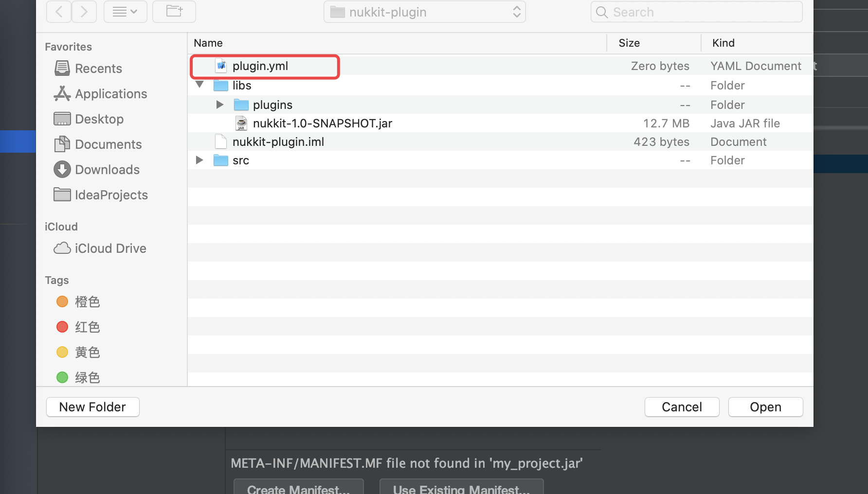Sort files by the Name column
This screenshot has height=494, width=868.
click(x=208, y=43)
